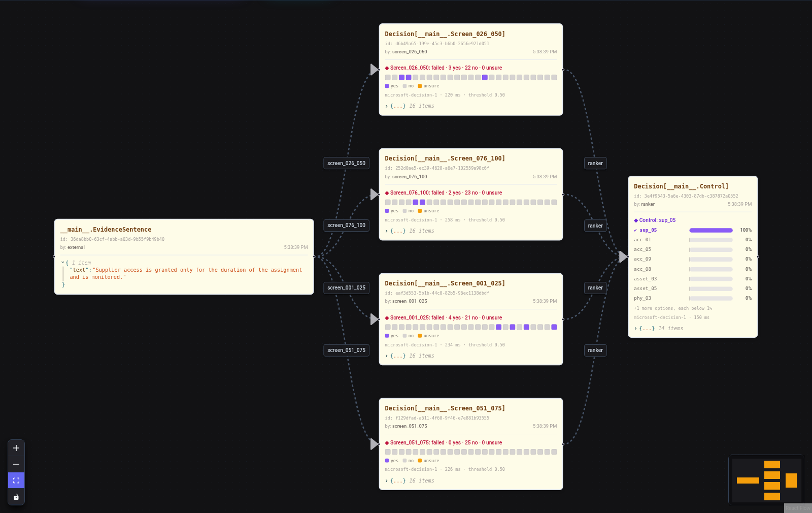Click the input arrow of Screen_001_025 node

374,319
